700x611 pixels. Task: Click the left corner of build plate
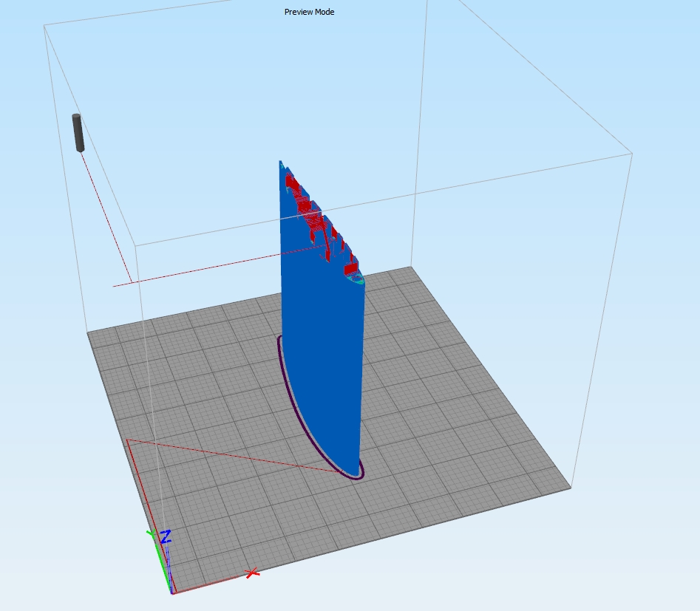[x=88, y=332]
